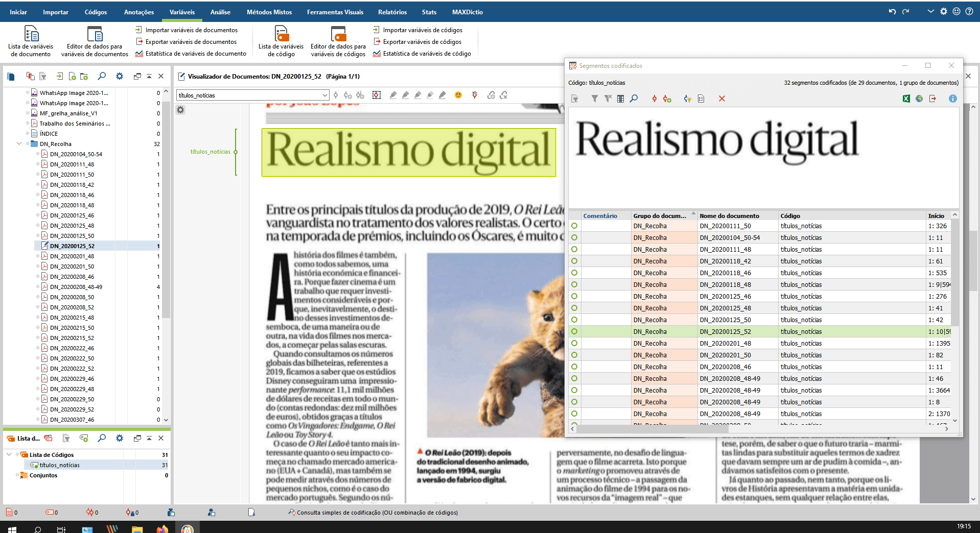Click the export icon in Segmentos codificados
The image size is (980, 533).
(x=932, y=99)
